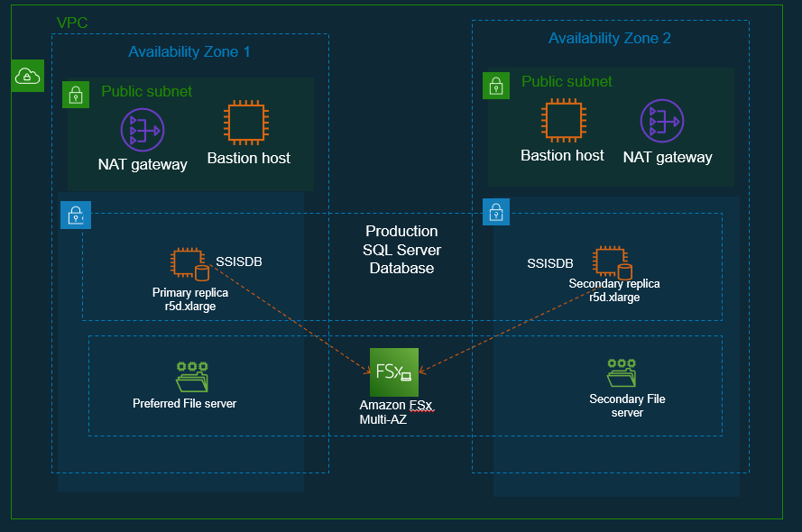The width and height of the screenshot is (802, 532).
Task: Click the green public subnet lock icon in Zone 1
Action: tap(76, 95)
